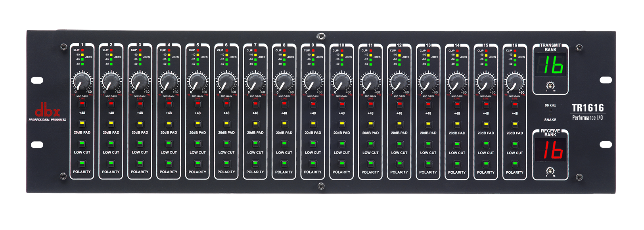Toggle LOW CUT on channel 12
Viewport: 644px width, 230px height.
point(399,144)
